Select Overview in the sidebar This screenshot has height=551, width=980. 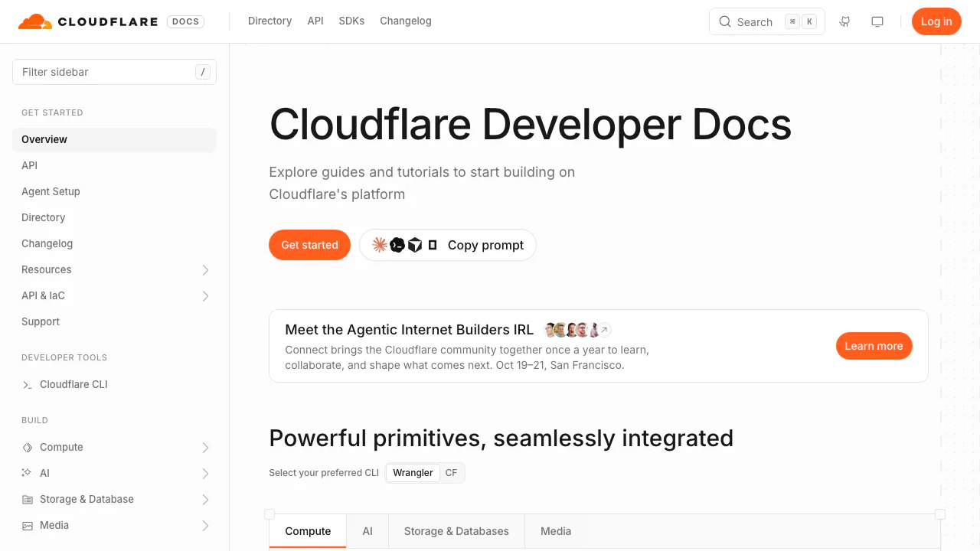click(114, 139)
